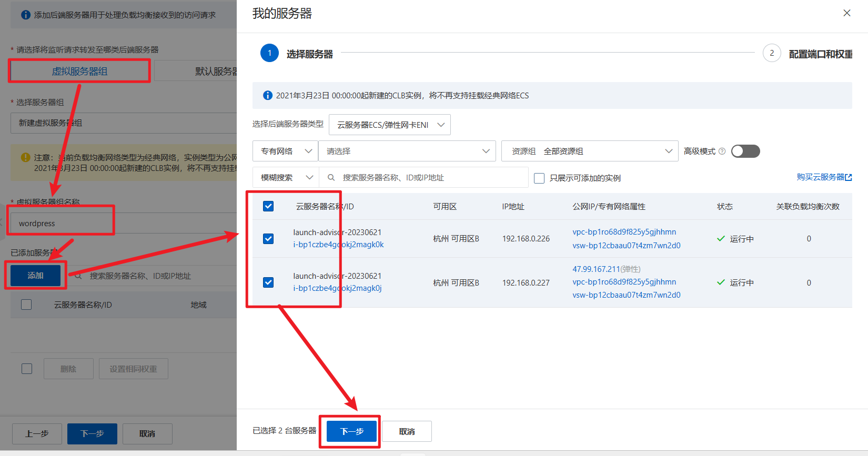Click the 地域 column header in background

(x=199, y=305)
